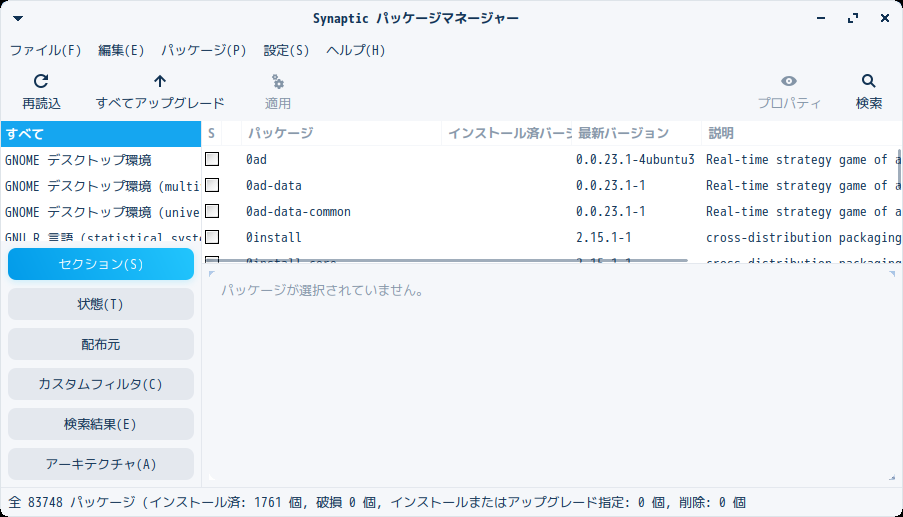903x517 pixels.
Task: Select package name 0ad-data-common
Action: point(298,211)
